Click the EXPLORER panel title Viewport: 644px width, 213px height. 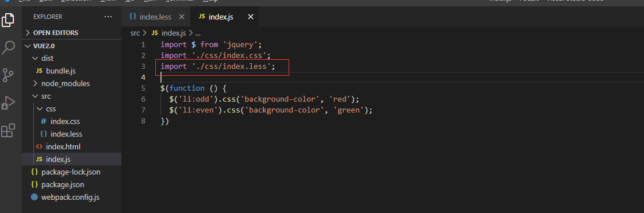coord(48,17)
